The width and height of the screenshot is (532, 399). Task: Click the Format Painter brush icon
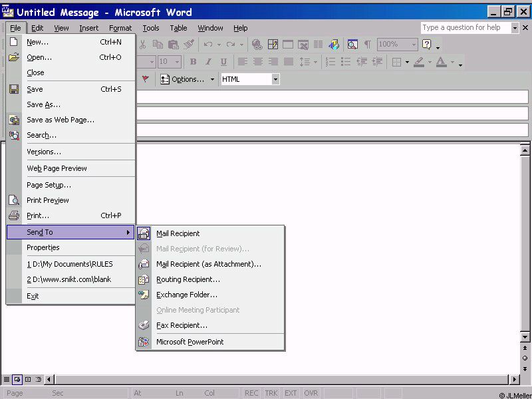pos(189,45)
